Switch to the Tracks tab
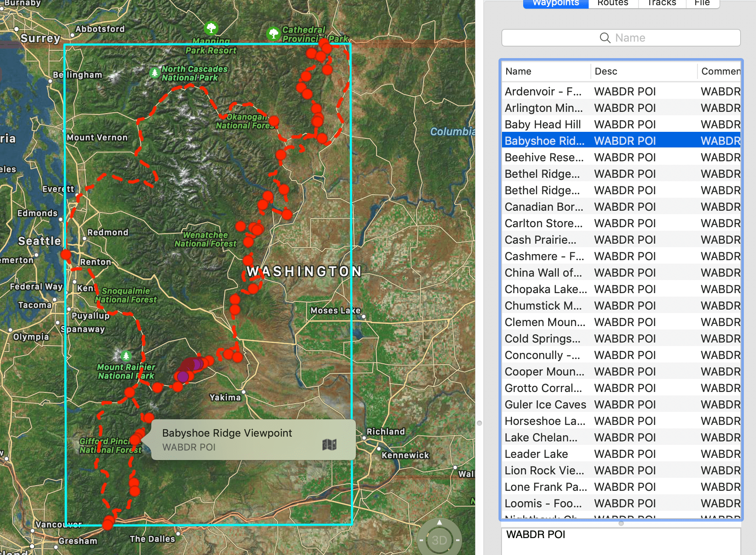756x555 pixels. click(x=661, y=3)
